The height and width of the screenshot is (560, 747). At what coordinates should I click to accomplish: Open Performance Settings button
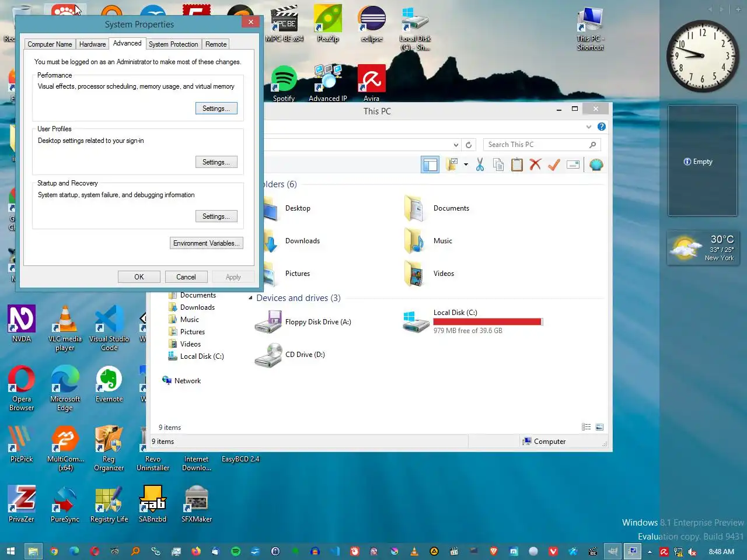(216, 108)
